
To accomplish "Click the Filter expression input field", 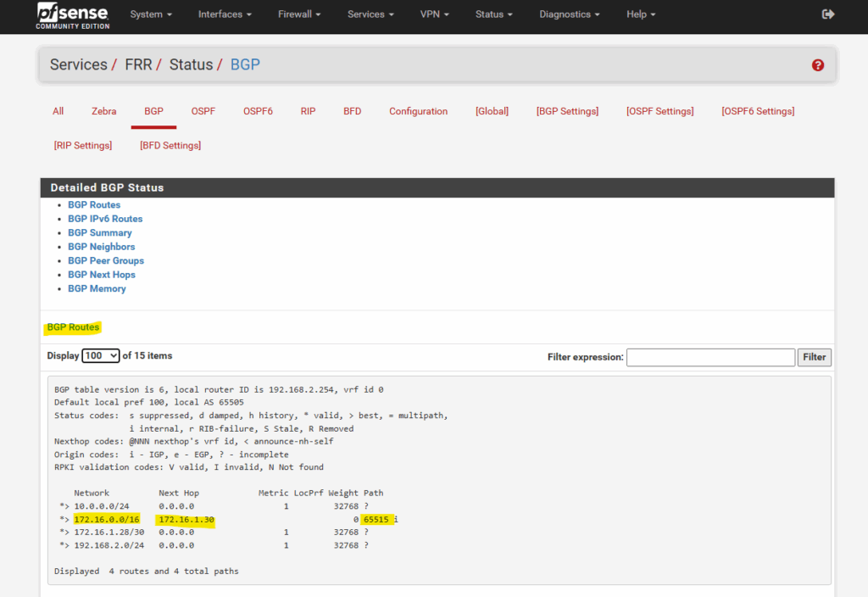I will point(710,357).
